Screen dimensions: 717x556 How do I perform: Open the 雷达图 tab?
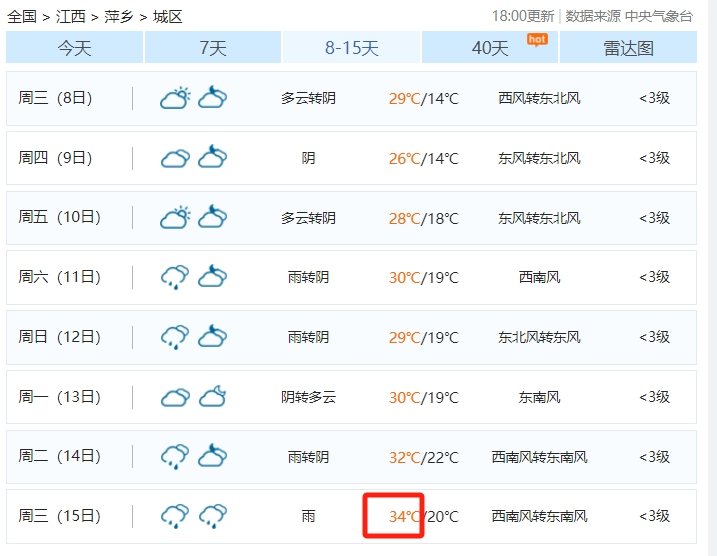click(628, 48)
